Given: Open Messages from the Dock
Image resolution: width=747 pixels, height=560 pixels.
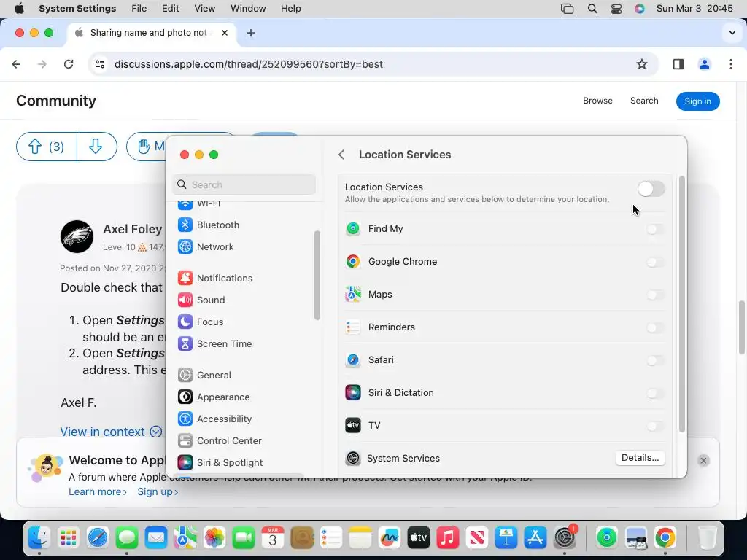Looking at the screenshot, I should point(127,538).
